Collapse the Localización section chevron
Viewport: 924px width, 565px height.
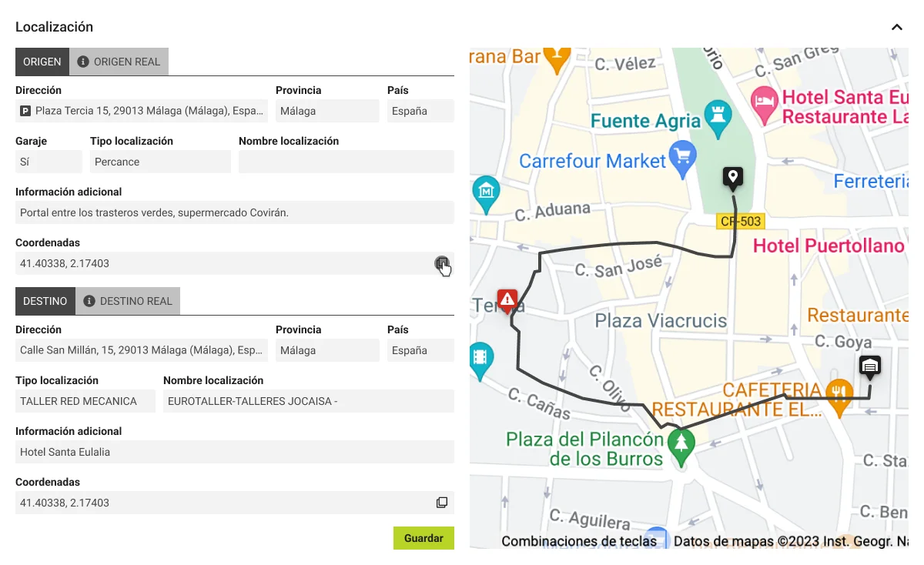tap(896, 27)
